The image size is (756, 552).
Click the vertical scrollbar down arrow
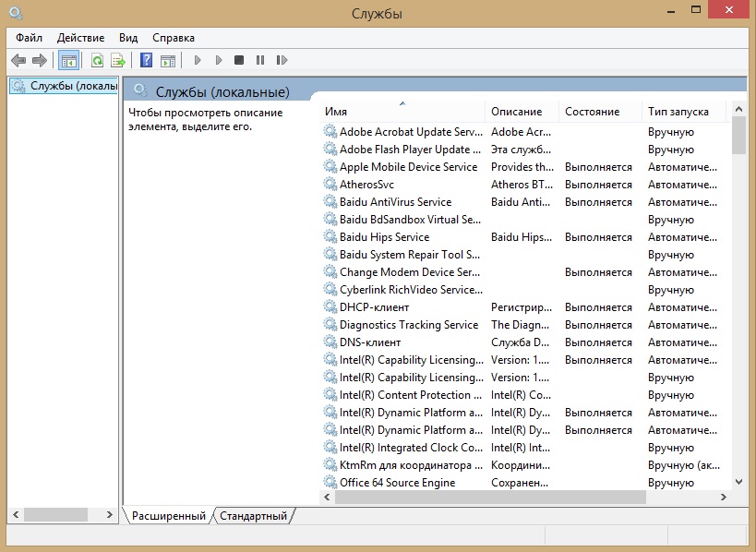738,482
